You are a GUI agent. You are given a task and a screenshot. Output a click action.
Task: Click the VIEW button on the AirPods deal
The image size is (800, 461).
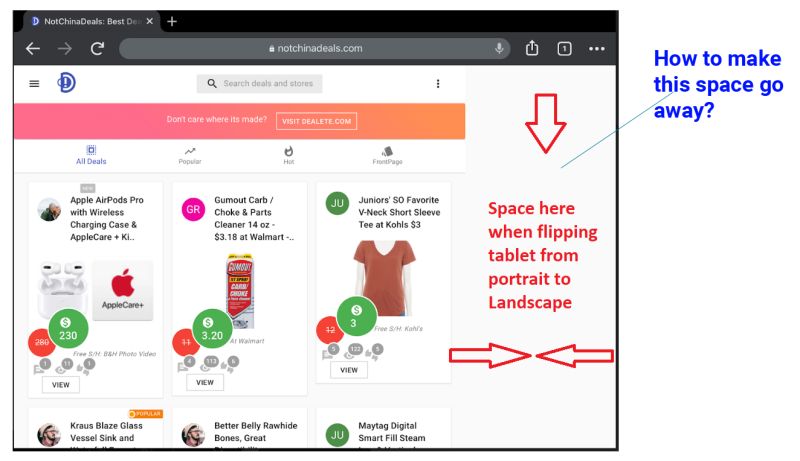(61, 385)
